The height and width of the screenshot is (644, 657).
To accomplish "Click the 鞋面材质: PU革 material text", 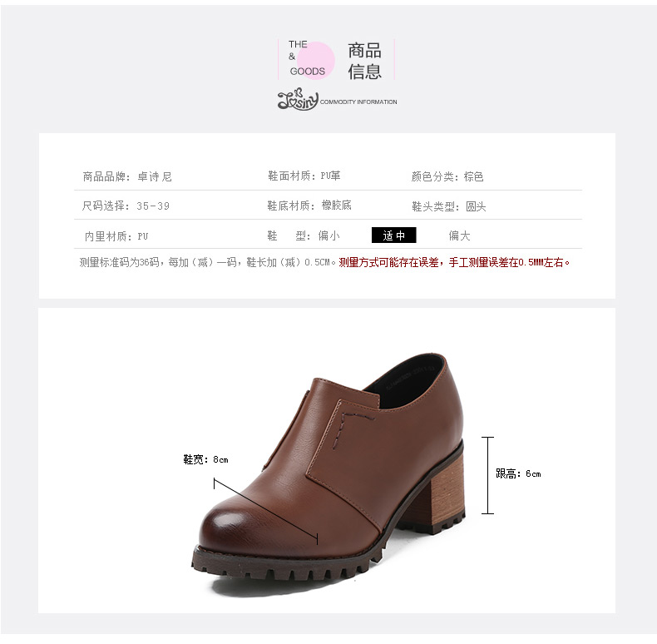I will coord(304,176).
